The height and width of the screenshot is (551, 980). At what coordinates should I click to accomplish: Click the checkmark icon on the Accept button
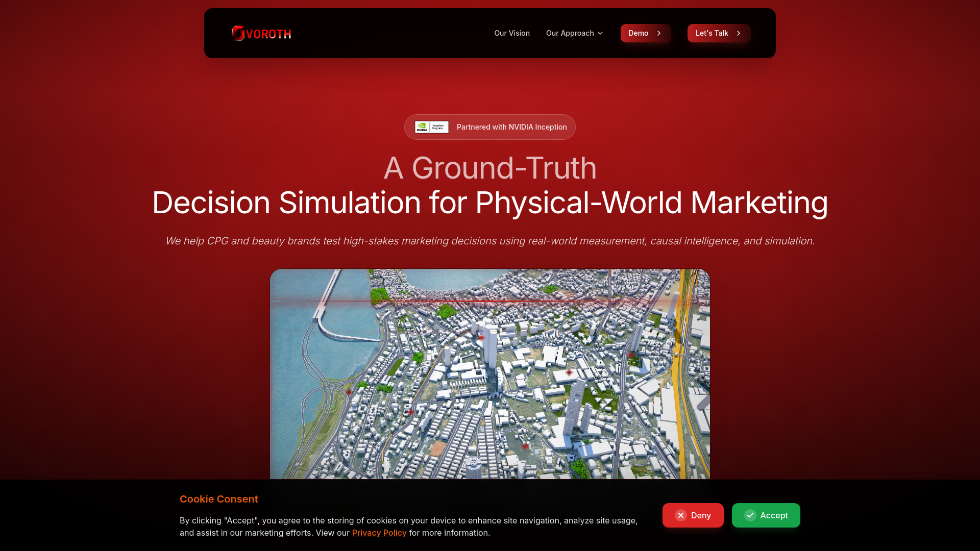(750, 515)
